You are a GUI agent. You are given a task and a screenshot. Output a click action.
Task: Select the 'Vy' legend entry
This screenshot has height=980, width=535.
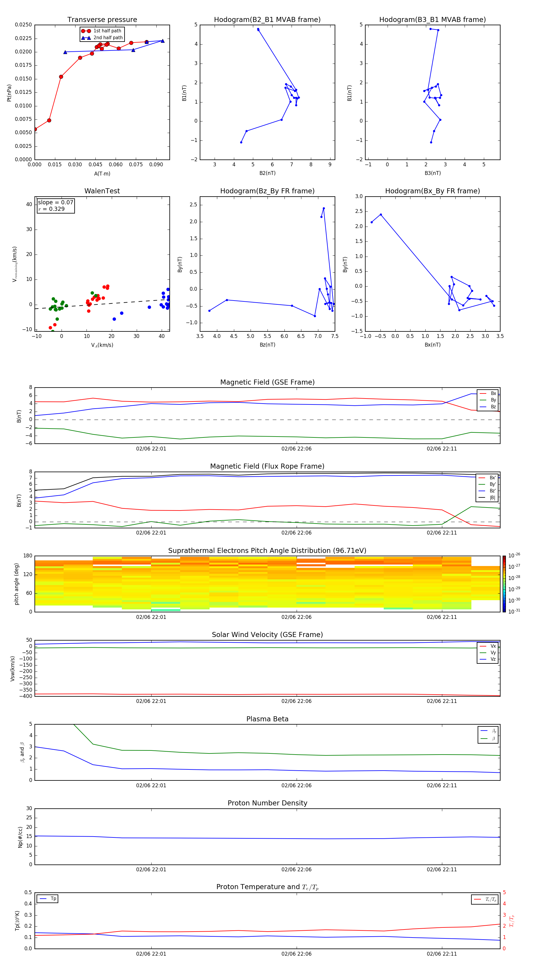(488, 652)
